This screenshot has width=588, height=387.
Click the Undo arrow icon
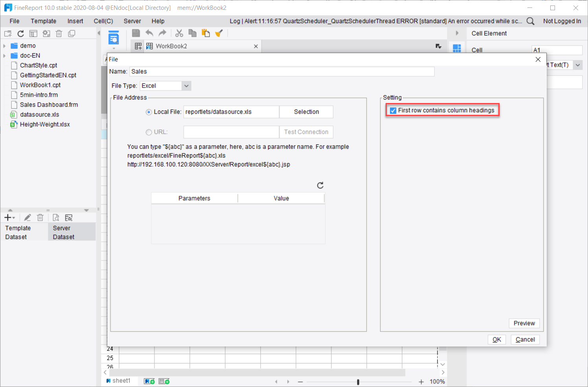(149, 33)
